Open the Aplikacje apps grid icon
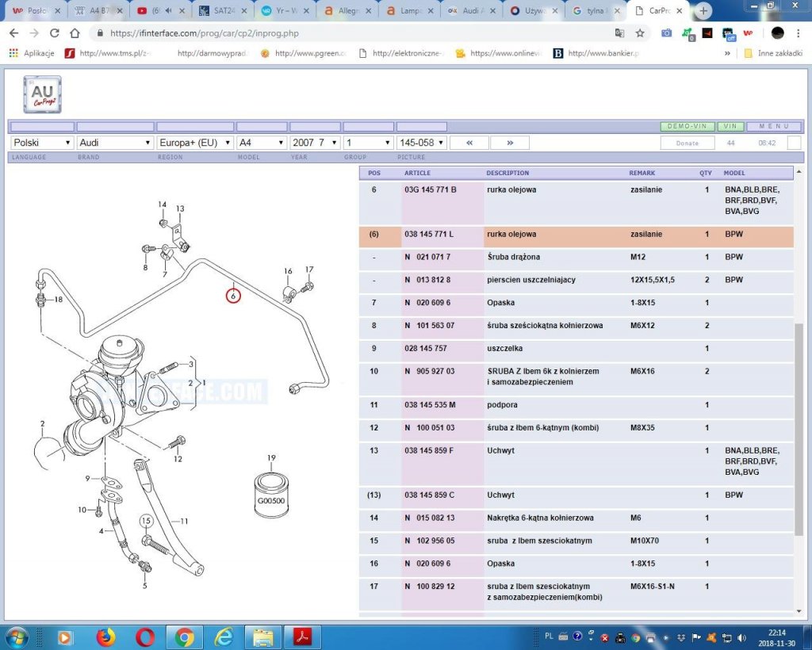812x650 pixels. 13,53
